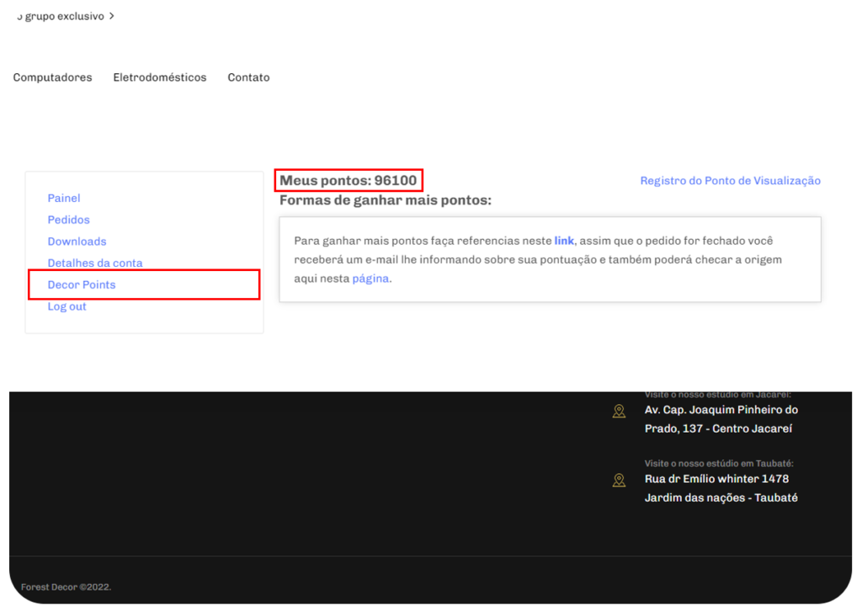
Task: Click the Taubaté studio location pin icon
Action: 619,481
